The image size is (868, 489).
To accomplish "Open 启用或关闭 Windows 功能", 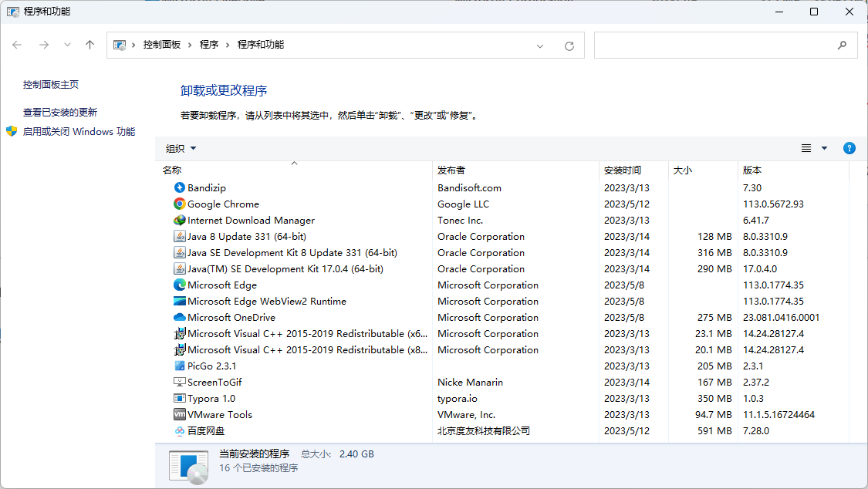I will click(x=79, y=132).
